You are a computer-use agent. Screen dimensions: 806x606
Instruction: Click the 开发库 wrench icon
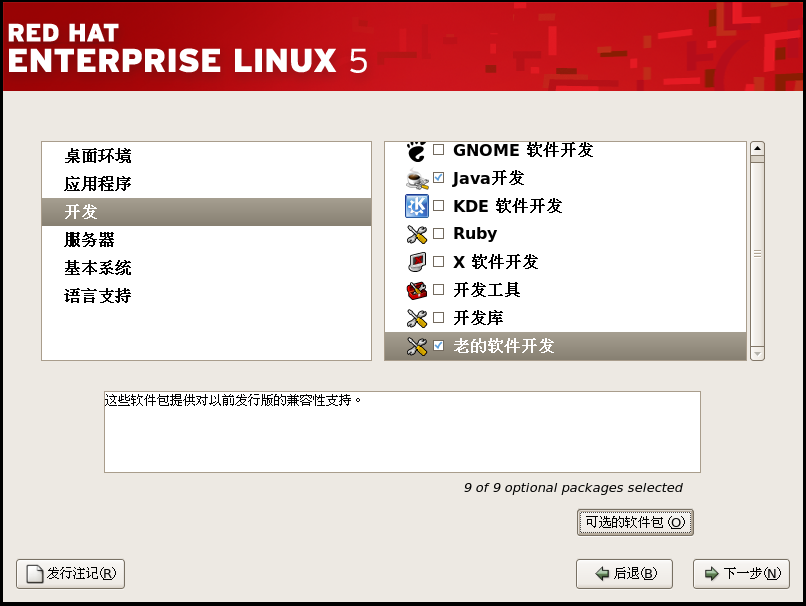417,319
